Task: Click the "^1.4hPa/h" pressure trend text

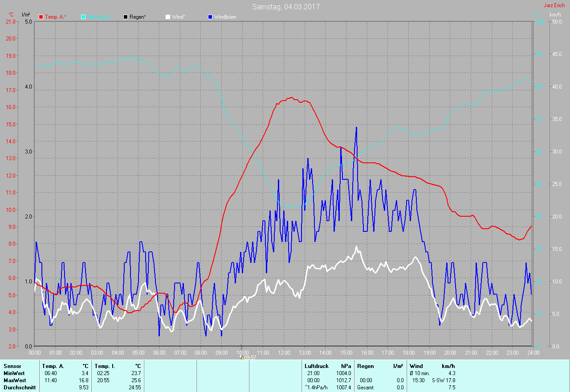Action: point(316,388)
